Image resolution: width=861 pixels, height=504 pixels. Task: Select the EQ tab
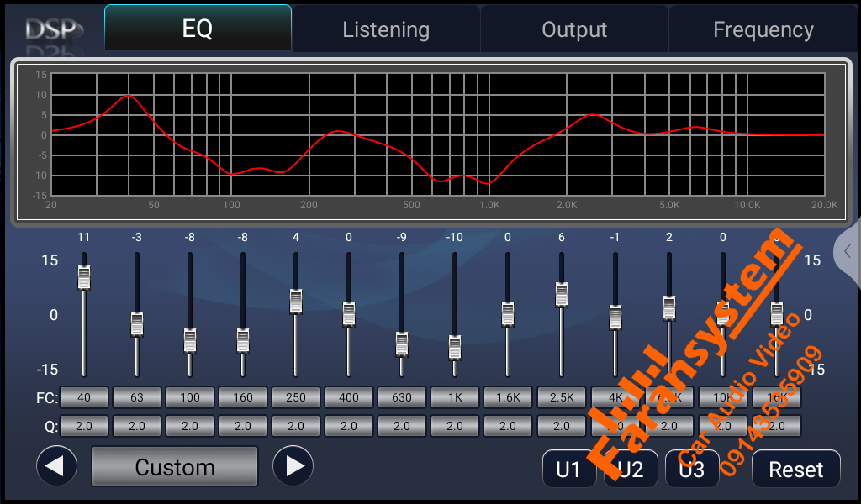pos(198,29)
